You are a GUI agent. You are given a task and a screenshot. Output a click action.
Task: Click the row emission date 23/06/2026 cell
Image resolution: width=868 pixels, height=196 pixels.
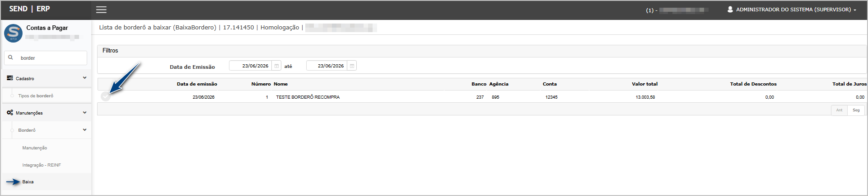coord(204,97)
